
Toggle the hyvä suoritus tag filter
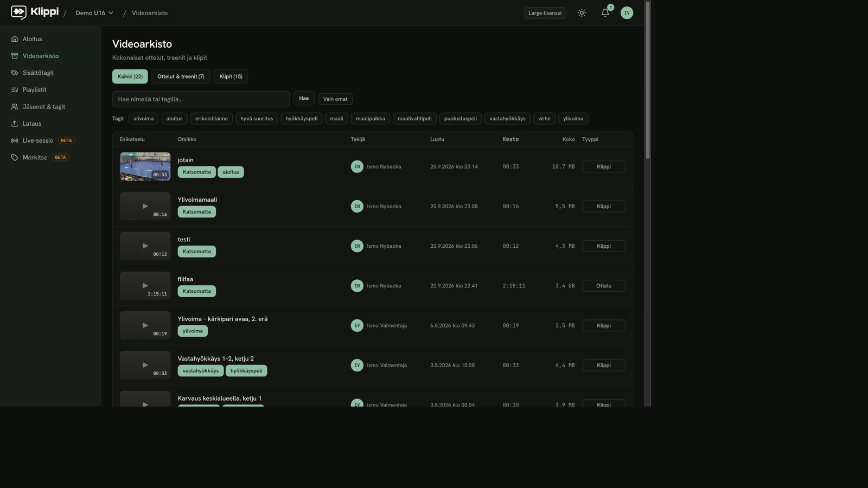tap(257, 118)
